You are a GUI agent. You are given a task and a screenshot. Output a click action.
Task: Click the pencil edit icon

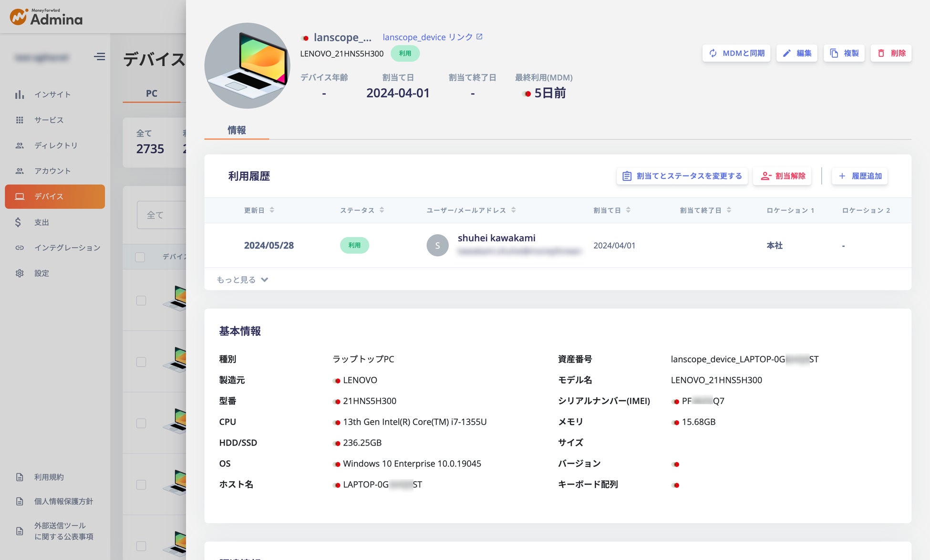(787, 53)
